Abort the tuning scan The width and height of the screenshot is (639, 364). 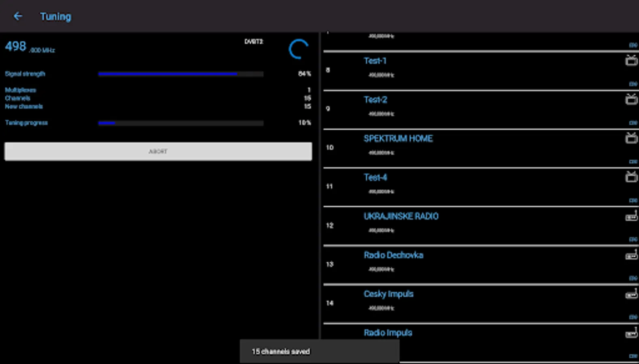click(x=158, y=151)
